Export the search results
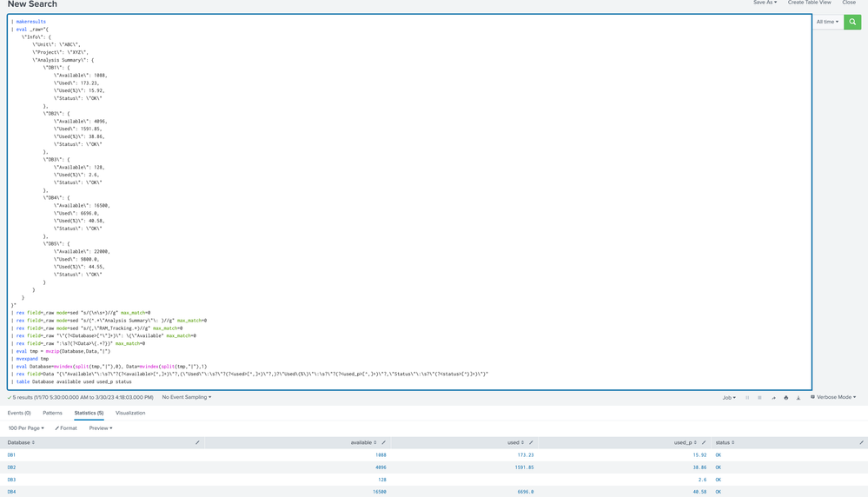Viewport: 868px width, 497px height. pos(798,398)
